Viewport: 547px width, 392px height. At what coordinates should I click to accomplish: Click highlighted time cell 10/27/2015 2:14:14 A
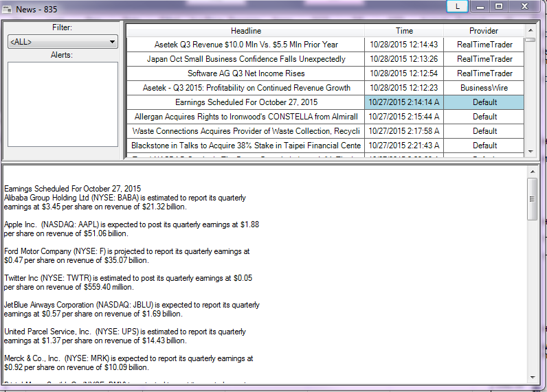coord(404,102)
